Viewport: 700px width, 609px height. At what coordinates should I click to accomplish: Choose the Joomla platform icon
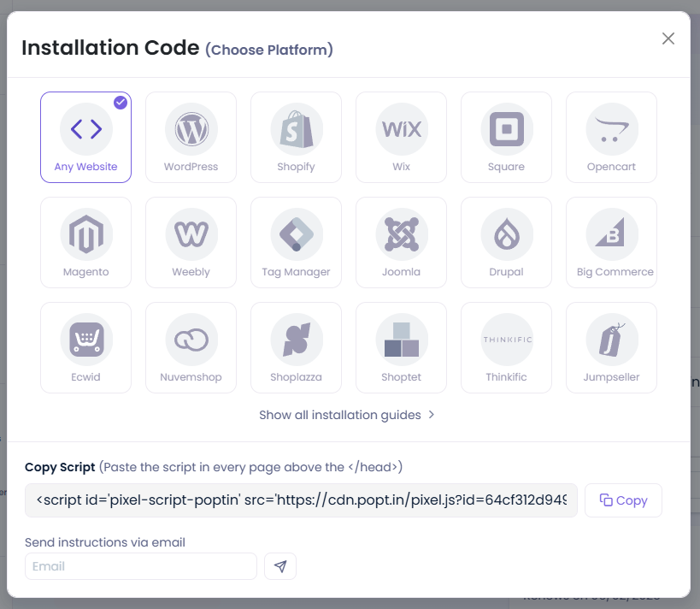[402, 234]
